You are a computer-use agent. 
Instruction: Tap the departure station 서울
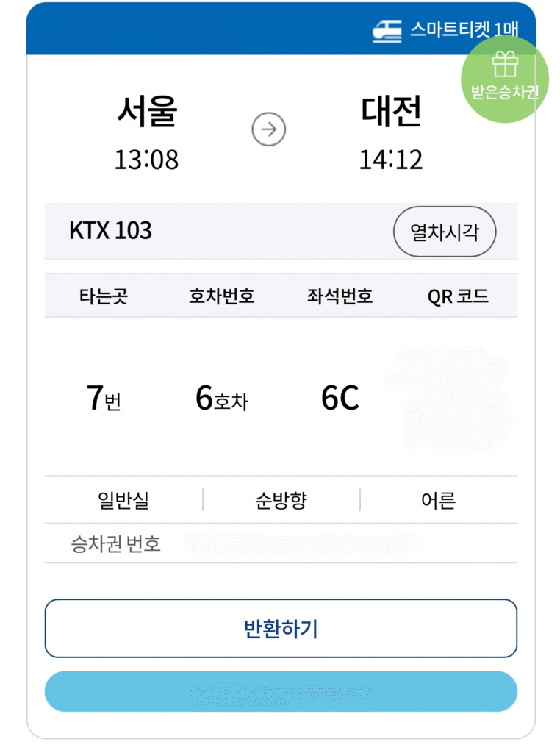tap(147, 113)
